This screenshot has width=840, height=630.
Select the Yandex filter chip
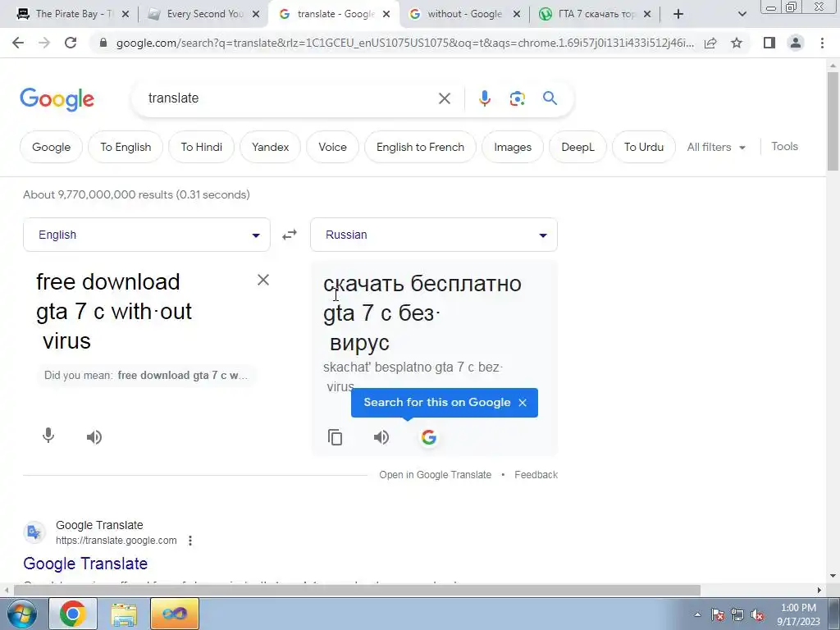[270, 147]
